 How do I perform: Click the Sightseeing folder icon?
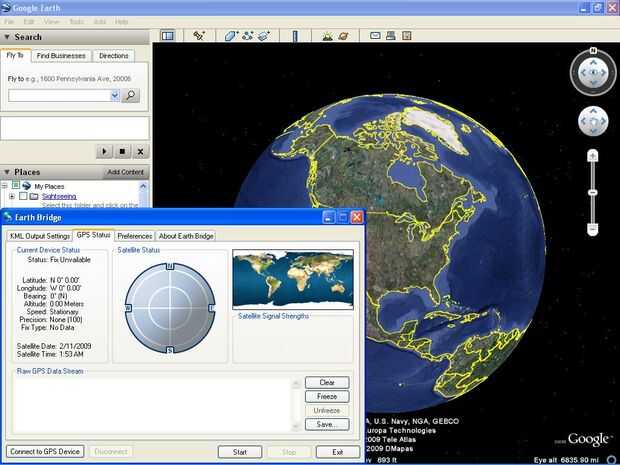34,196
